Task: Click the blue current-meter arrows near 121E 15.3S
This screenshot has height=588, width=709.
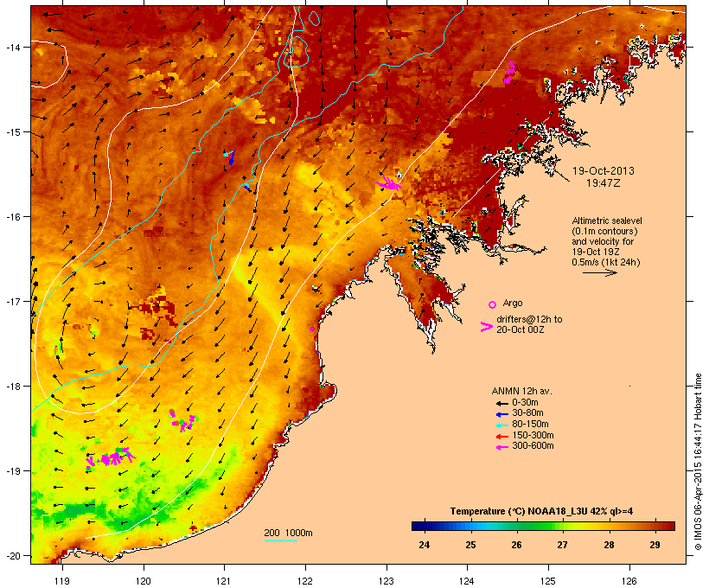Action: pos(230,157)
